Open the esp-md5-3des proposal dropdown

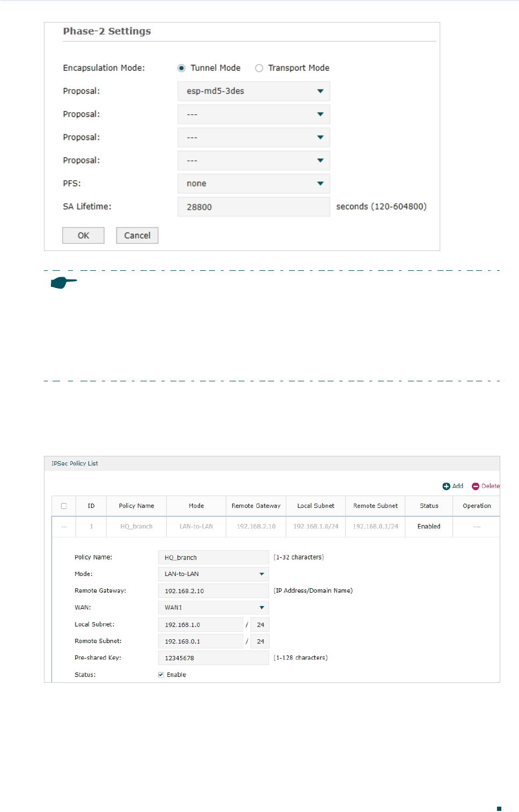click(x=254, y=91)
